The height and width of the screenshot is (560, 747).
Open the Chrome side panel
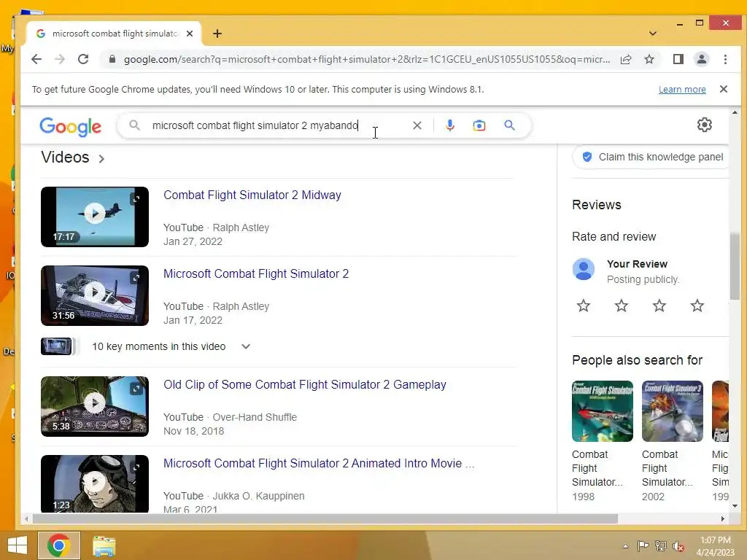tap(678, 59)
